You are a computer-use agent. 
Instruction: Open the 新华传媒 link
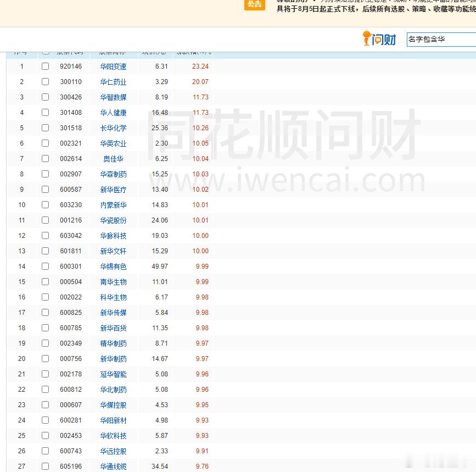(113, 313)
